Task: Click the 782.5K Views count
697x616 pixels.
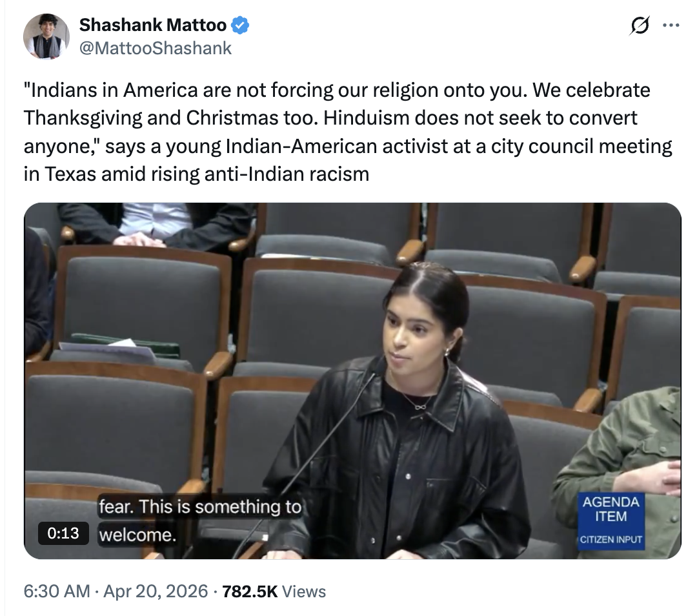Action: click(x=274, y=591)
